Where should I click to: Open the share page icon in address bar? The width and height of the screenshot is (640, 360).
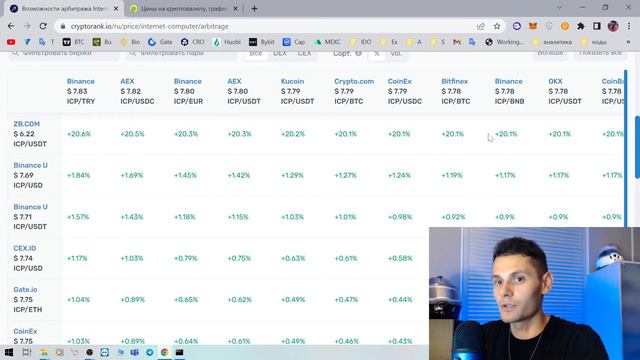pos(481,26)
